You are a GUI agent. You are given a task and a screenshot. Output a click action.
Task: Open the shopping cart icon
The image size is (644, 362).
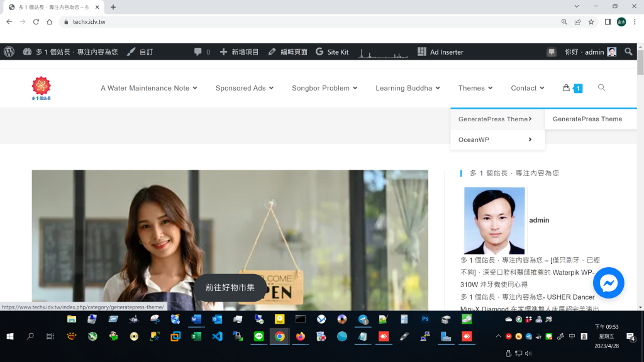coord(567,88)
